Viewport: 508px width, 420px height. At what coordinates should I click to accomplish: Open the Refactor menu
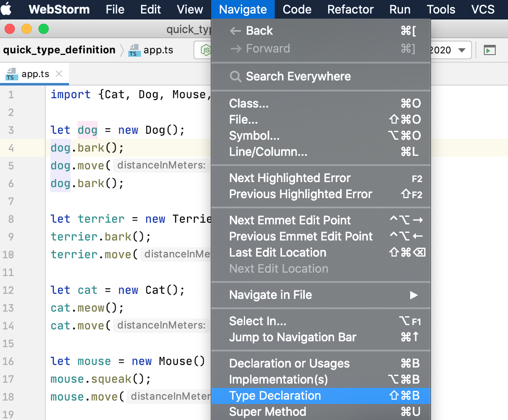350,9
